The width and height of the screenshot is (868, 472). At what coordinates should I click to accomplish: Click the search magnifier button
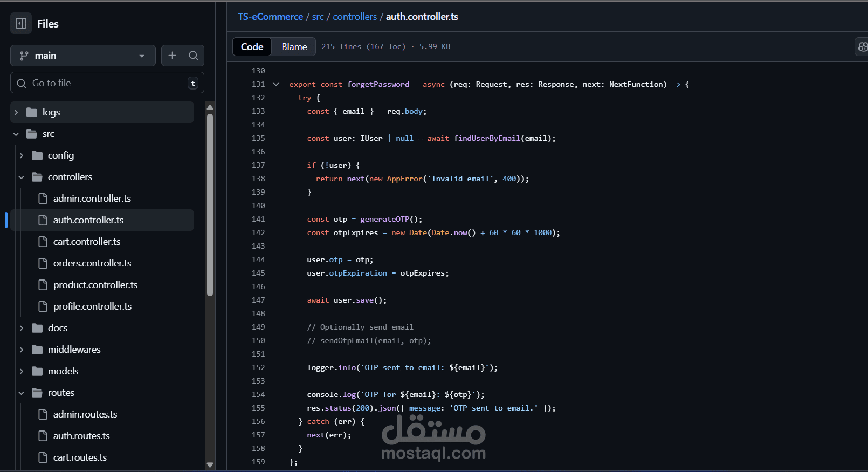194,56
